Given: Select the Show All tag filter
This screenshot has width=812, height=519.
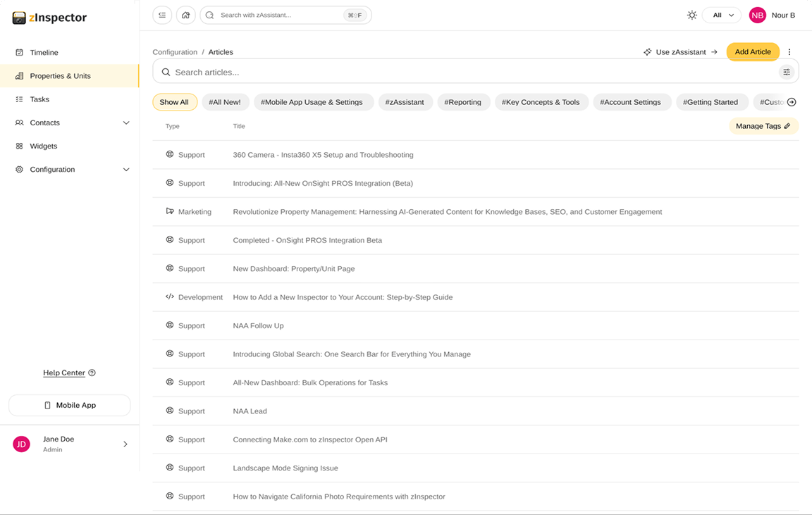Looking at the screenshot, I should point(175,102).
